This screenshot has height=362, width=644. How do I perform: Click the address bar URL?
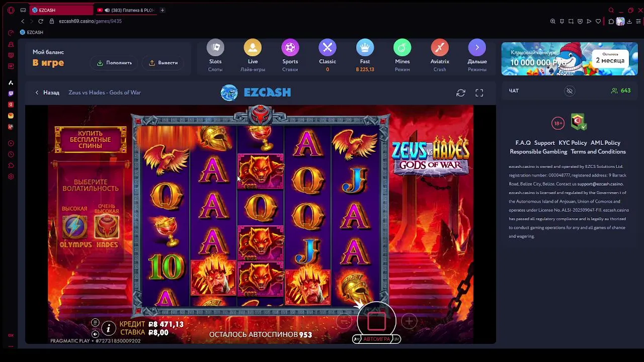(90, 21)
